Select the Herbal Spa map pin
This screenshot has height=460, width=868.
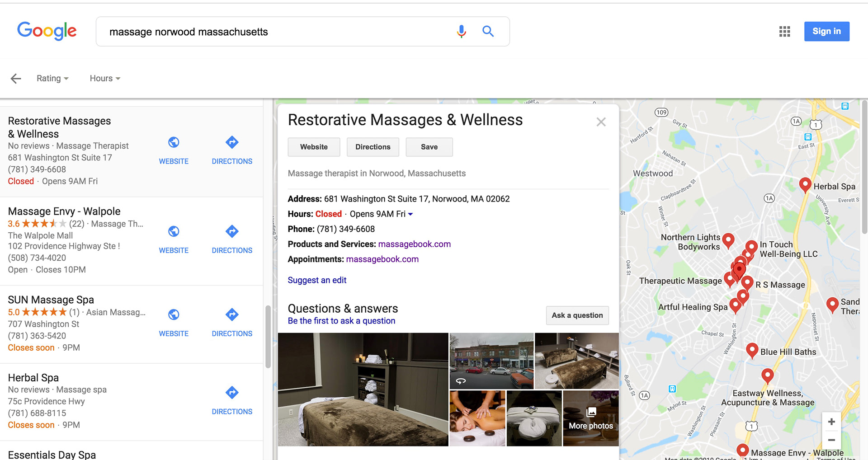pos(805,185)
